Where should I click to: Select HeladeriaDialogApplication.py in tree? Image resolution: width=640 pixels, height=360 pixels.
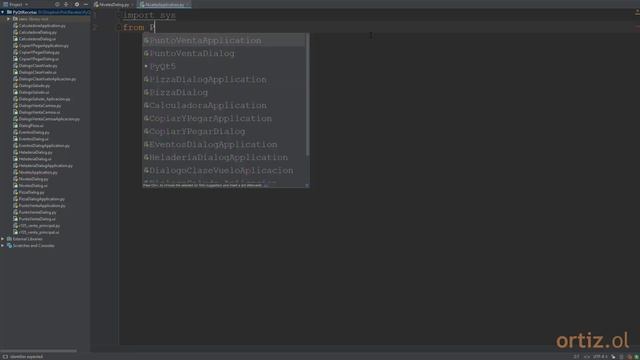(45, 165)
